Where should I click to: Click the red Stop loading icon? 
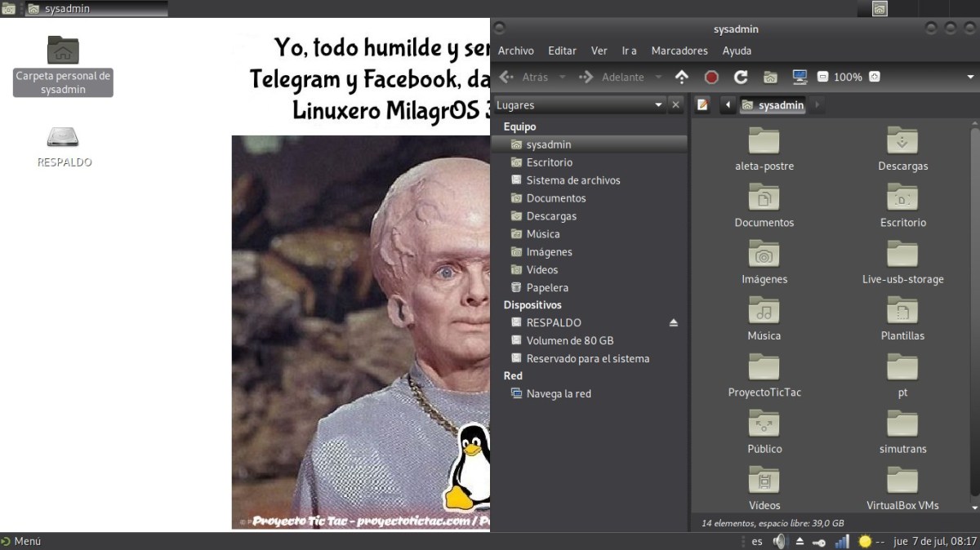pyautogui.click(x=711, y=77)
